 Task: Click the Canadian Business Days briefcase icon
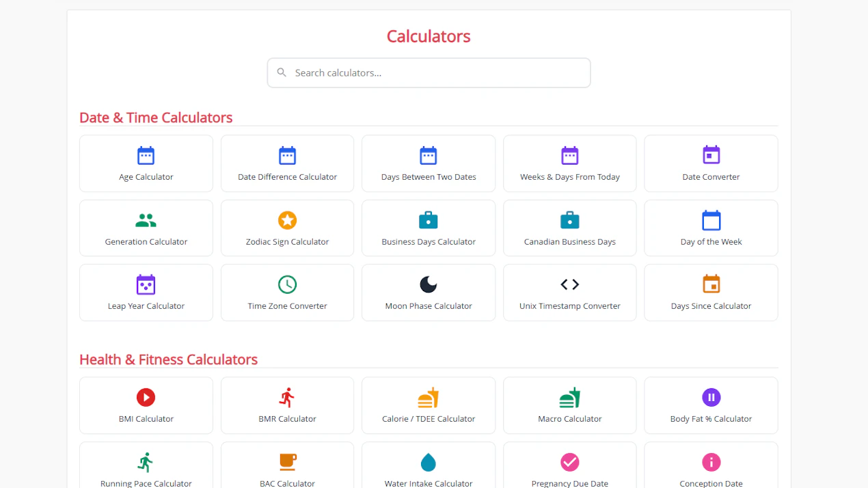coord(570,220)
